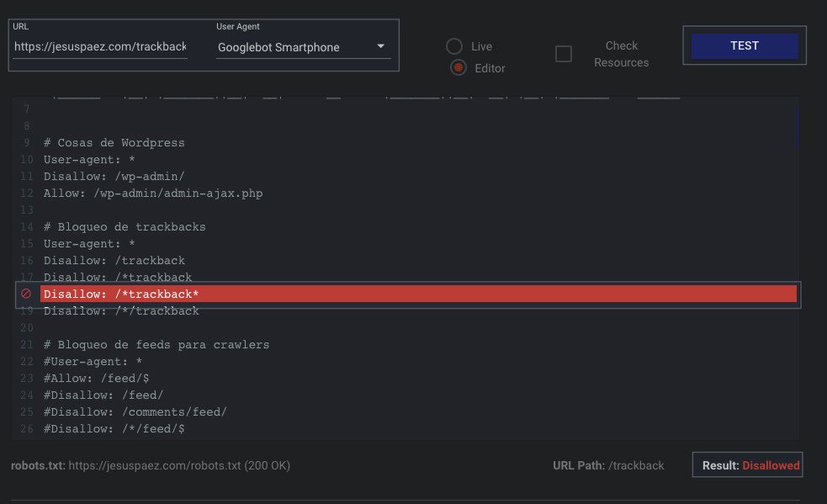Click the '# Bloqueo de trackbacks' comment

(x=125, y=227)
